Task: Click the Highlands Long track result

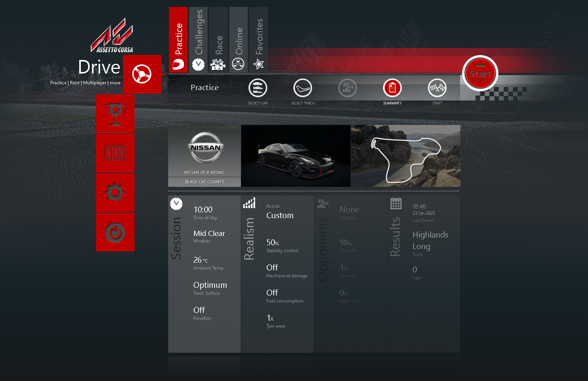Action: (x=430, y=241)
